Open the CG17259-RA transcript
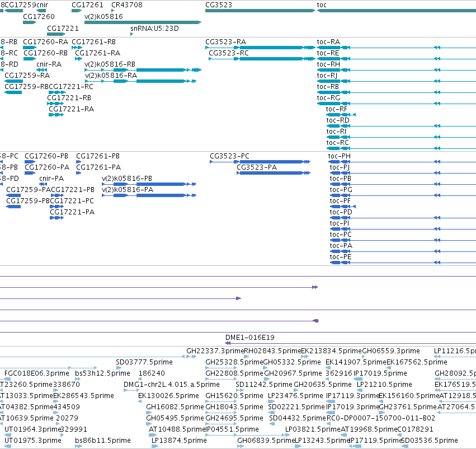Image resolution: width=476 pixels, height=449 pixels. [13, 81]
